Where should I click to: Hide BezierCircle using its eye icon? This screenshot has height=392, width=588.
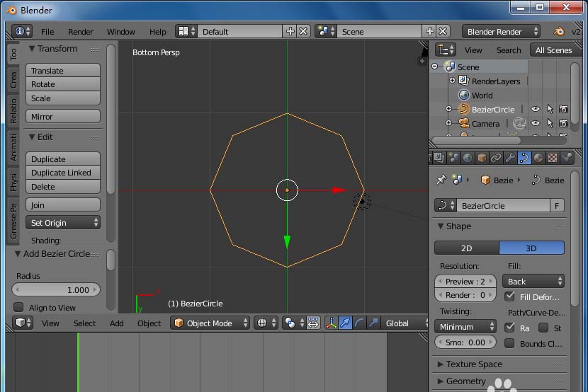(536, 110)
